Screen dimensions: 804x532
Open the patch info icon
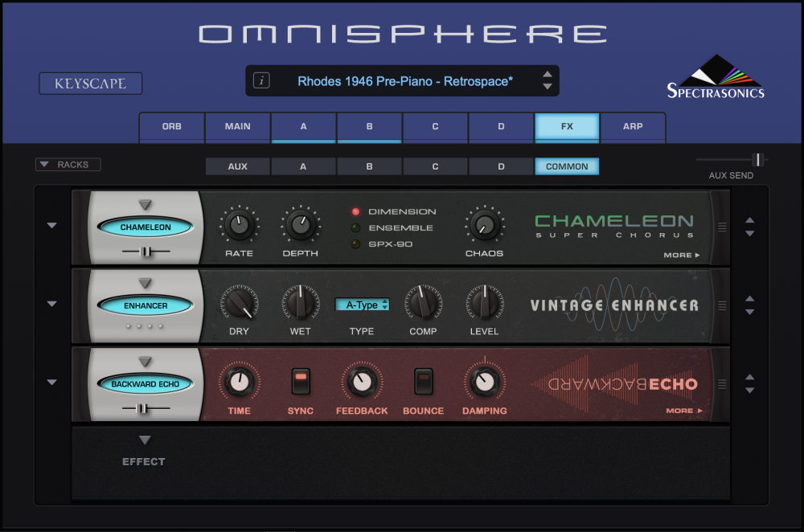[261, 80]
